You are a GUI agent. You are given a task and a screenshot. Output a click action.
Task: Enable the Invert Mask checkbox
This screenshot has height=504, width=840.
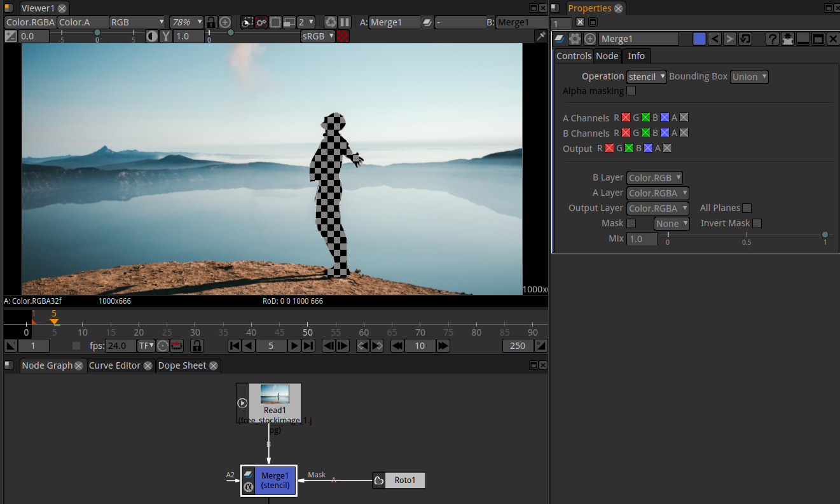tap(757, 223)
